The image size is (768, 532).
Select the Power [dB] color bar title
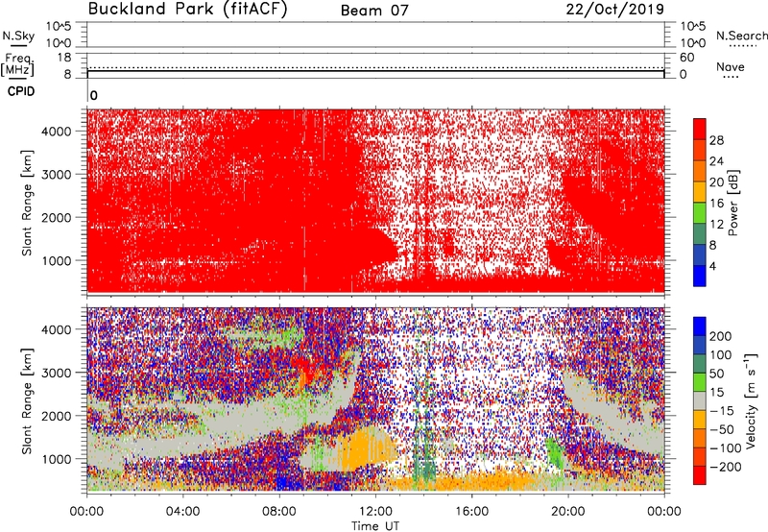[732, 203]
